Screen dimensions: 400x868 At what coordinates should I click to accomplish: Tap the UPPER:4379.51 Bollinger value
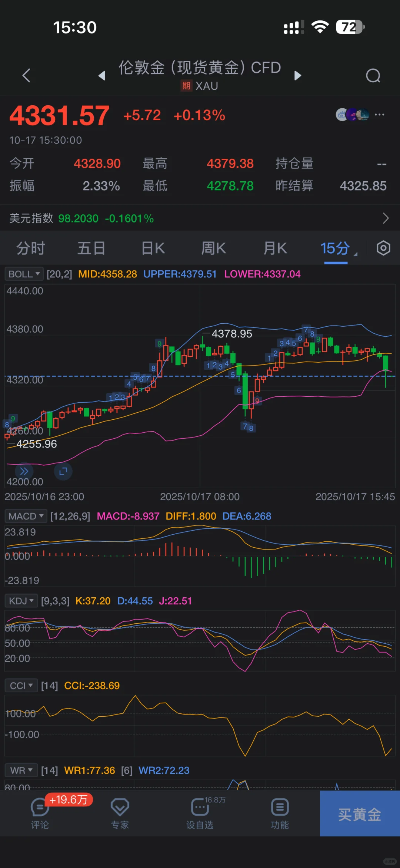(180, 274)
